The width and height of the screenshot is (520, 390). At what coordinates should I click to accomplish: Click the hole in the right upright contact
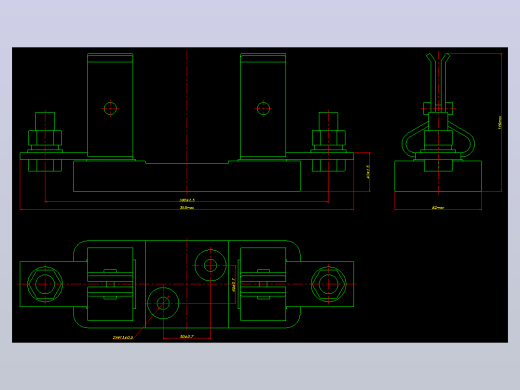tap(263, 108)
